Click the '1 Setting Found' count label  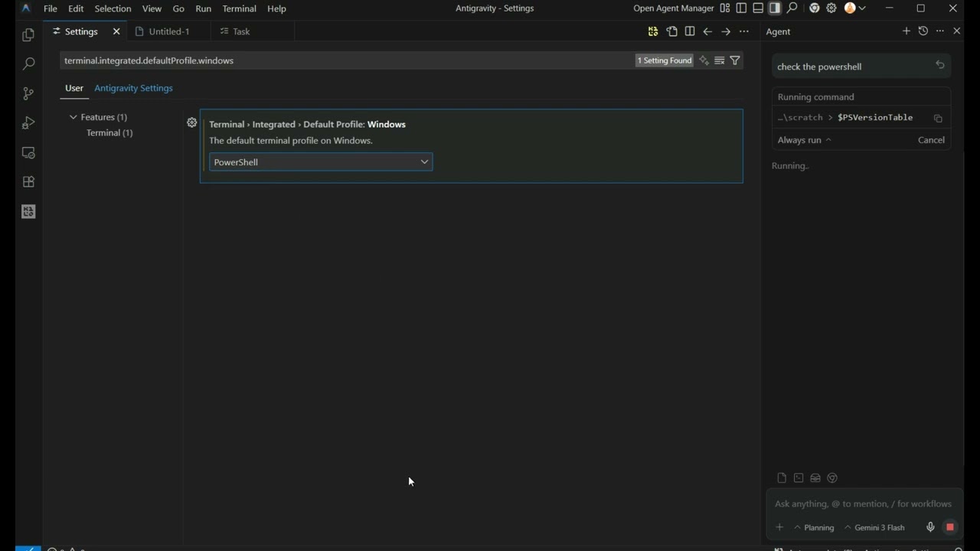click(x=664, y=60)
